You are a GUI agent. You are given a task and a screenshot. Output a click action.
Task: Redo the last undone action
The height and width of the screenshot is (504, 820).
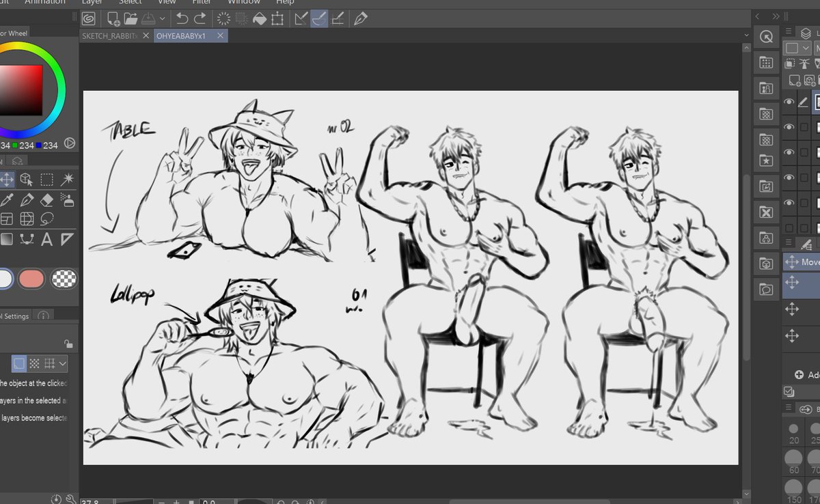(x=200, y=18)
